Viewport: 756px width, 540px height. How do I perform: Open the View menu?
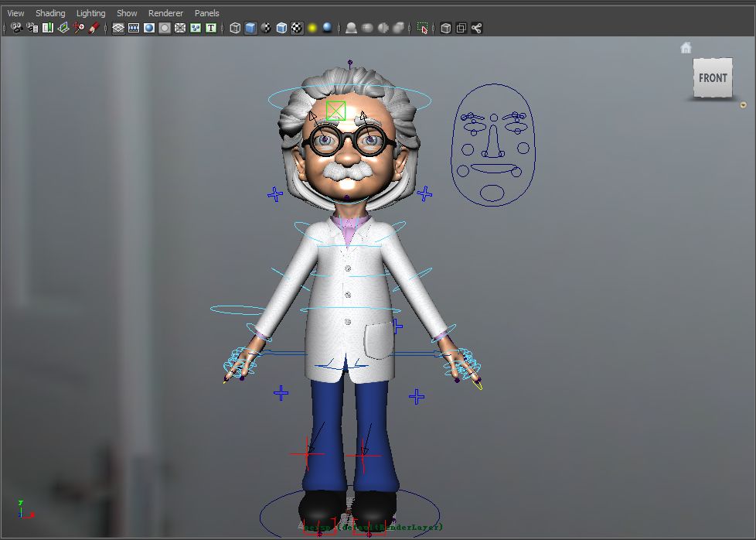pos(15,13)
